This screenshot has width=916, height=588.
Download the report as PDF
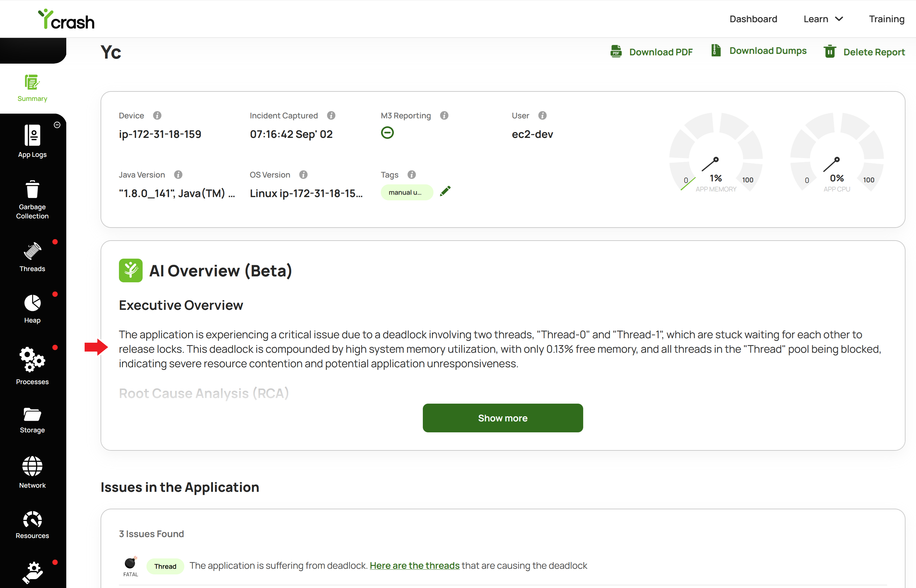tap(651, 51)
